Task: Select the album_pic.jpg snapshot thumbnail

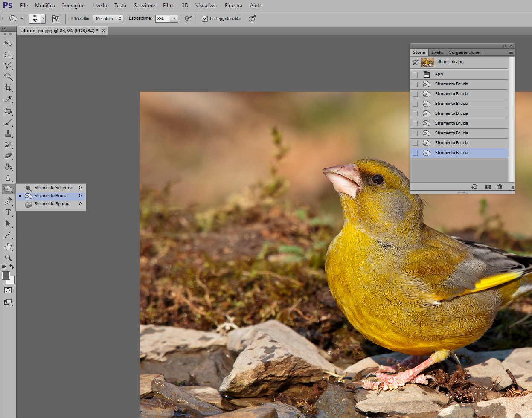Action: (x=427, y=62)
